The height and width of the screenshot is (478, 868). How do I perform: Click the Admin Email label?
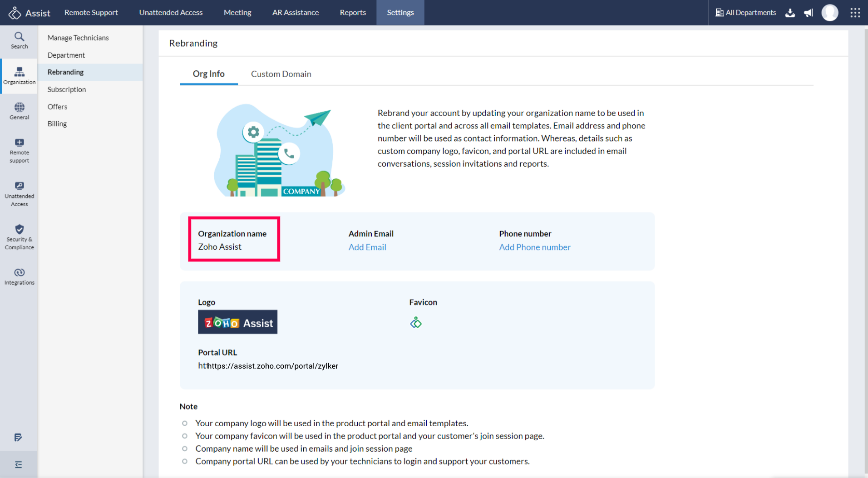pyautogui.click(x=371, y=234)
